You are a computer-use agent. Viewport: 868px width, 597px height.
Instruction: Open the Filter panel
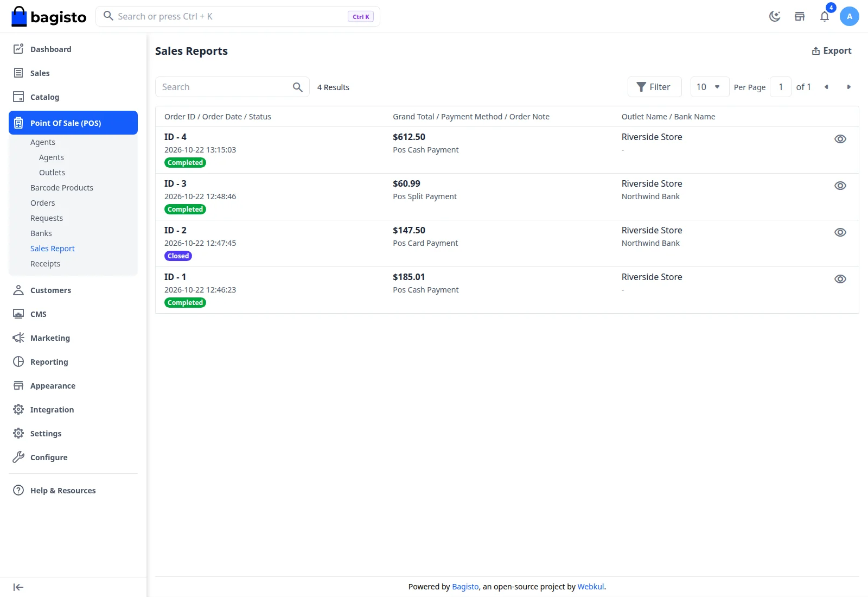tap(654, 87)
